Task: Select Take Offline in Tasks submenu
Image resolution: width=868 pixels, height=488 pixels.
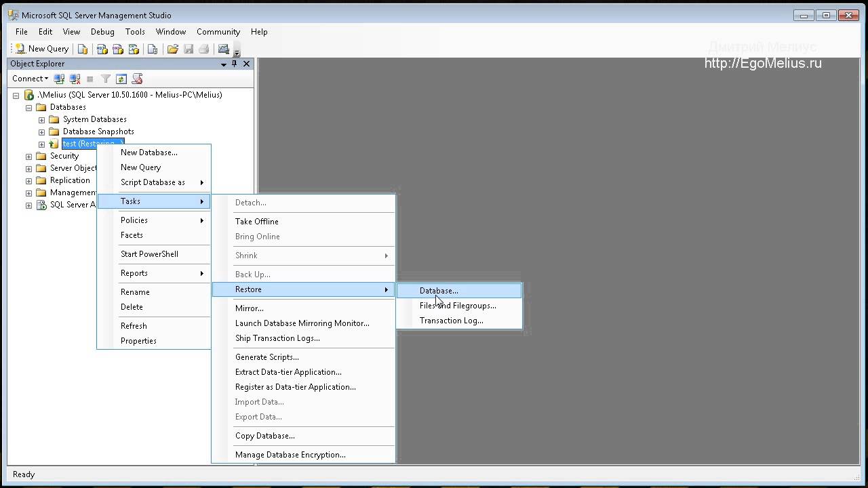Action: point(303,222)
